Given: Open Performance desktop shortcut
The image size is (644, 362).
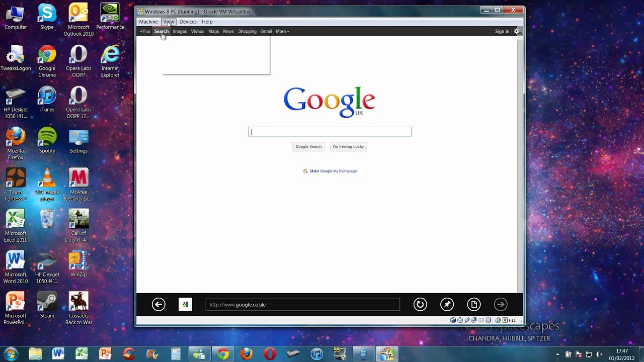Looking at the screenshot, I should pyautogui.click(x=110, y=17).
